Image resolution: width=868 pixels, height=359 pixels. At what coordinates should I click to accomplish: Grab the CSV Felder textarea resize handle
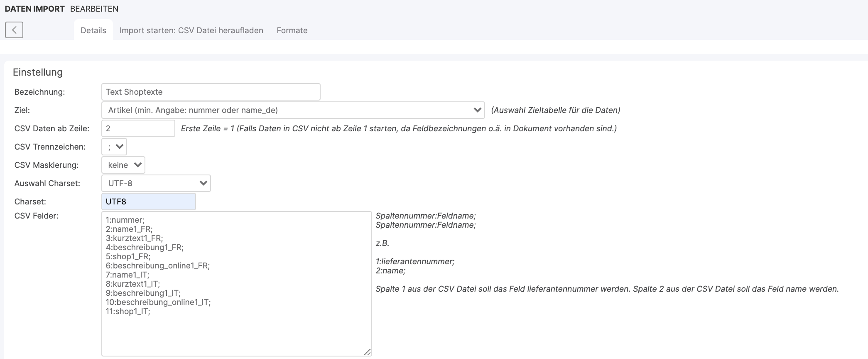click(367, 352)
